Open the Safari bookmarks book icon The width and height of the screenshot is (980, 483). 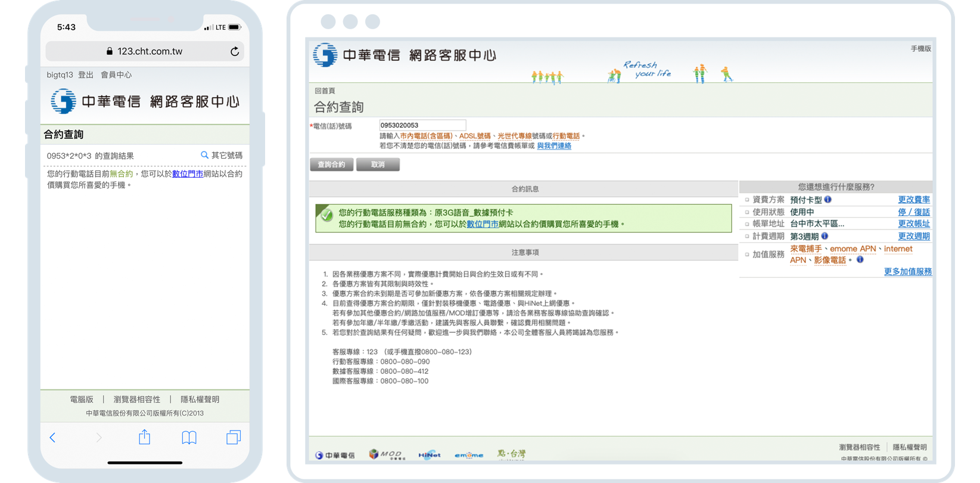(x=189, y=438)
